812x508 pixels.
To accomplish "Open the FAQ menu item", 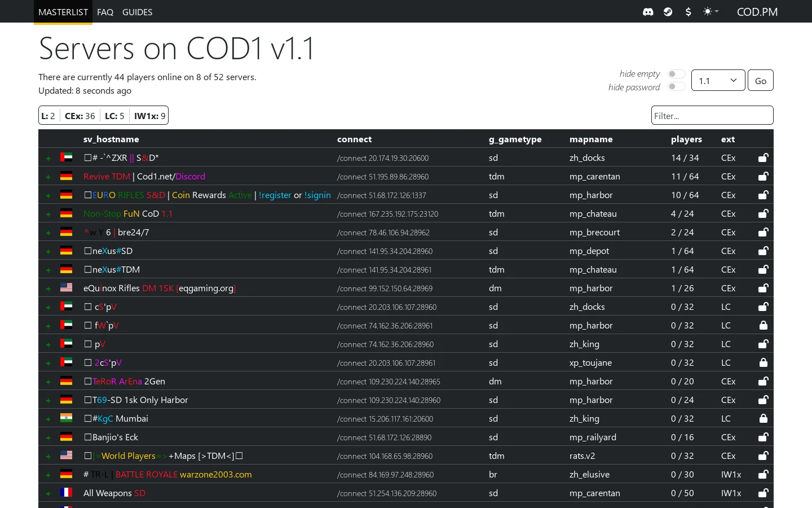I will click(105, 12).
